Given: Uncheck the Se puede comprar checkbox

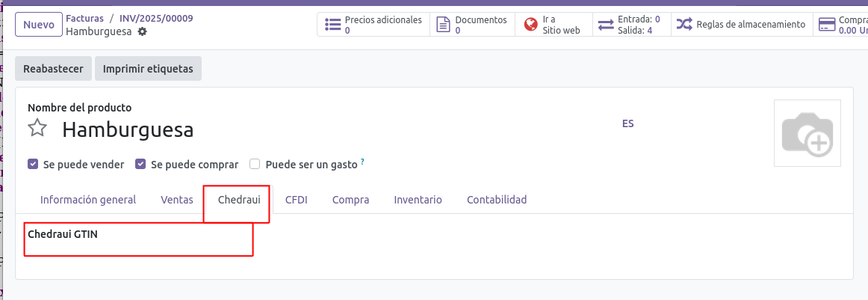Looking at the screenshot, I should click(140, 164).
